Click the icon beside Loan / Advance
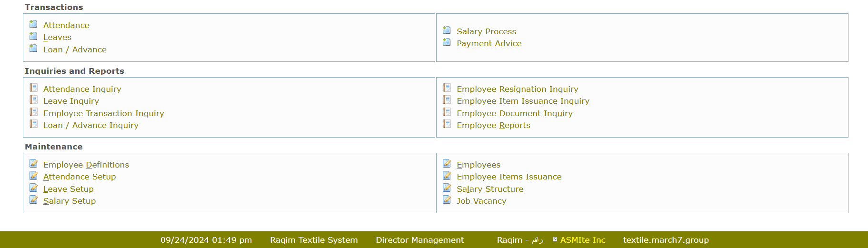The width and height of the screenshot is (868, 248). 33,48
